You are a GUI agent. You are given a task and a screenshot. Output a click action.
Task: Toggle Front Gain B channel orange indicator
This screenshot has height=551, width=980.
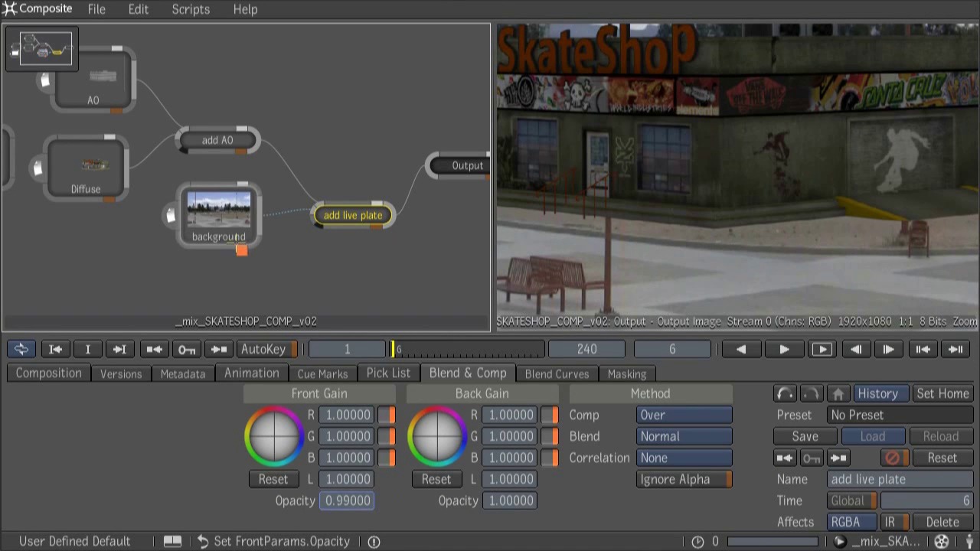pyautogui.click(x=388, y=458)
